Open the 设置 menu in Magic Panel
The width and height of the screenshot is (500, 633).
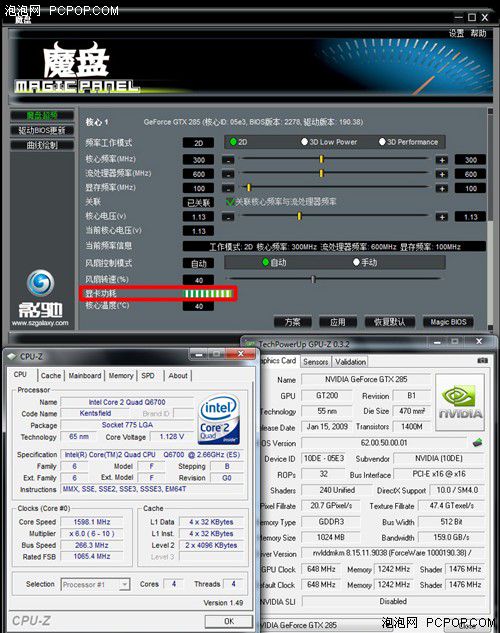456,33
